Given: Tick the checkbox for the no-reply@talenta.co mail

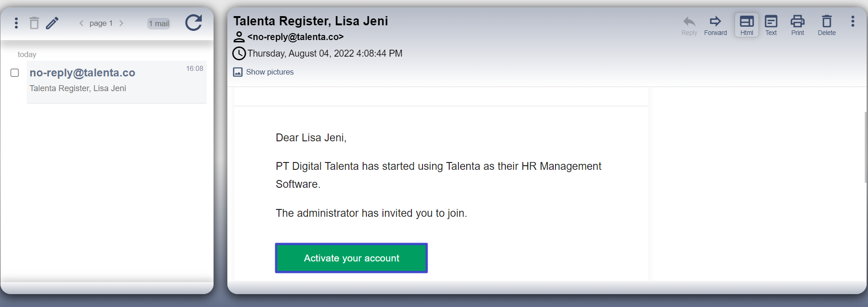Looking at the screenshot, I should pos(15,73).
